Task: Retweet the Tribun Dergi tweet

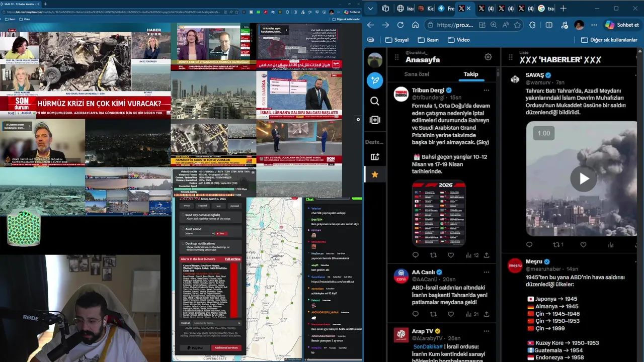Action: [433, 255]
